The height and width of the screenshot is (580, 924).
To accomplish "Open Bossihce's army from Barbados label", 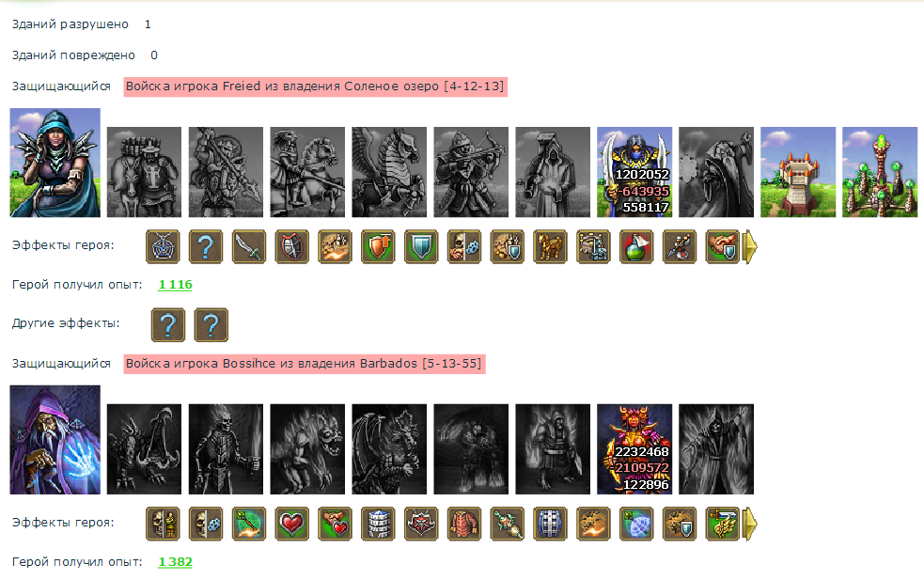I will [x=304, y=364].
